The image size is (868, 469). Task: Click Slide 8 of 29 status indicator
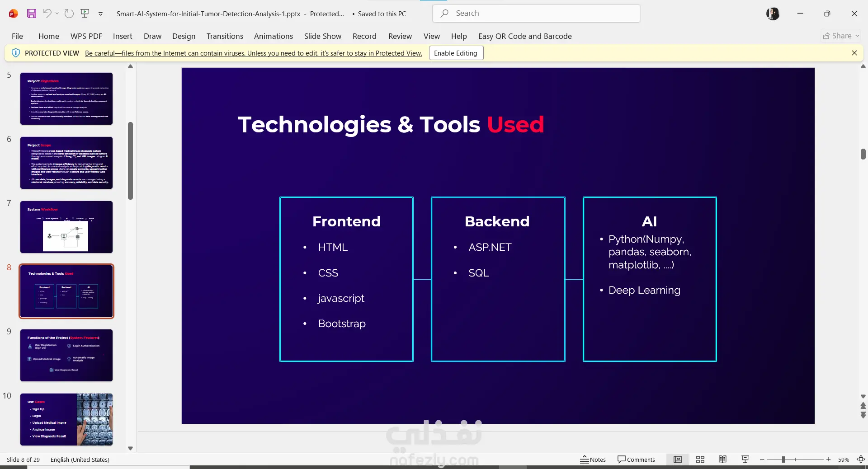[23, 460]
